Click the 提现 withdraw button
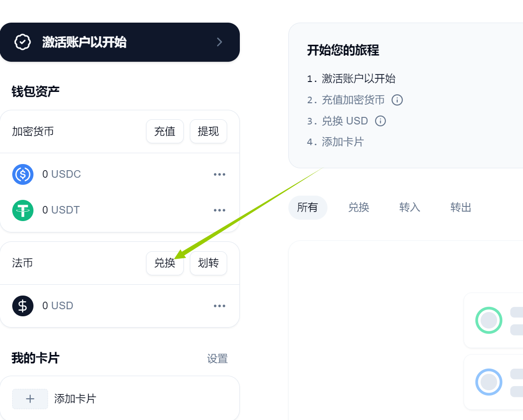 click(208, 131)
